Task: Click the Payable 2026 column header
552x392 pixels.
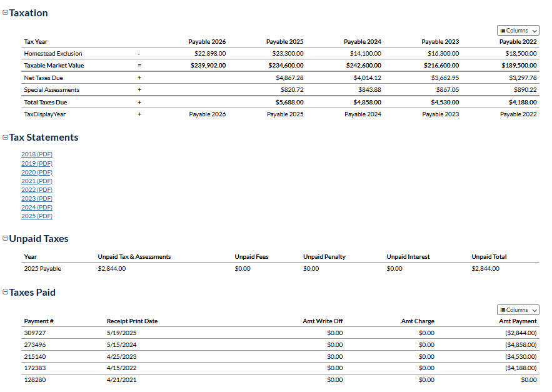Action: tap(207, 42)
